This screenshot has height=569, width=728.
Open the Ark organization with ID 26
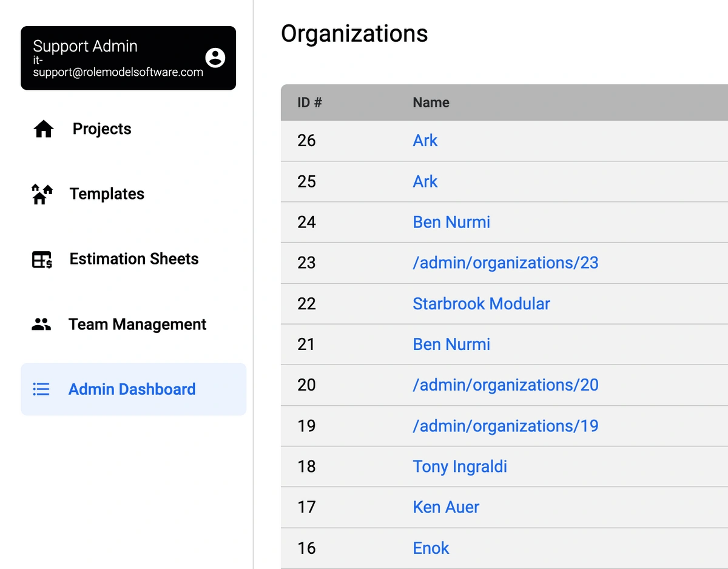coord(425,141)
